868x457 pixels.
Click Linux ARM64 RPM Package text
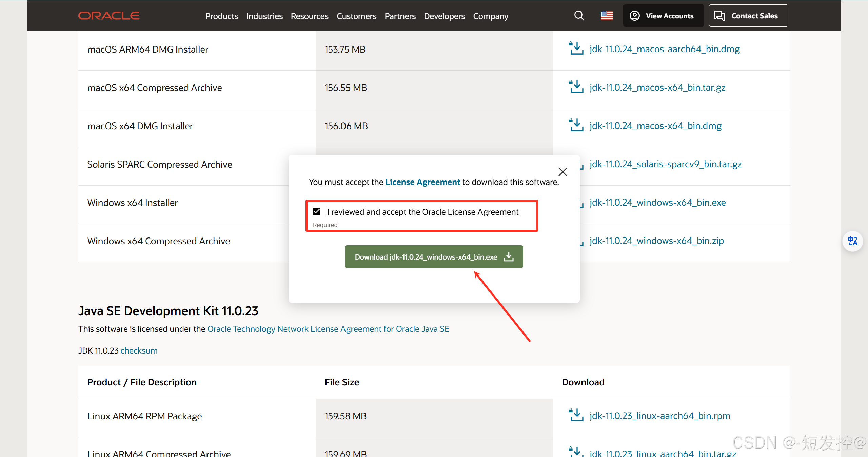coord(144,416)
